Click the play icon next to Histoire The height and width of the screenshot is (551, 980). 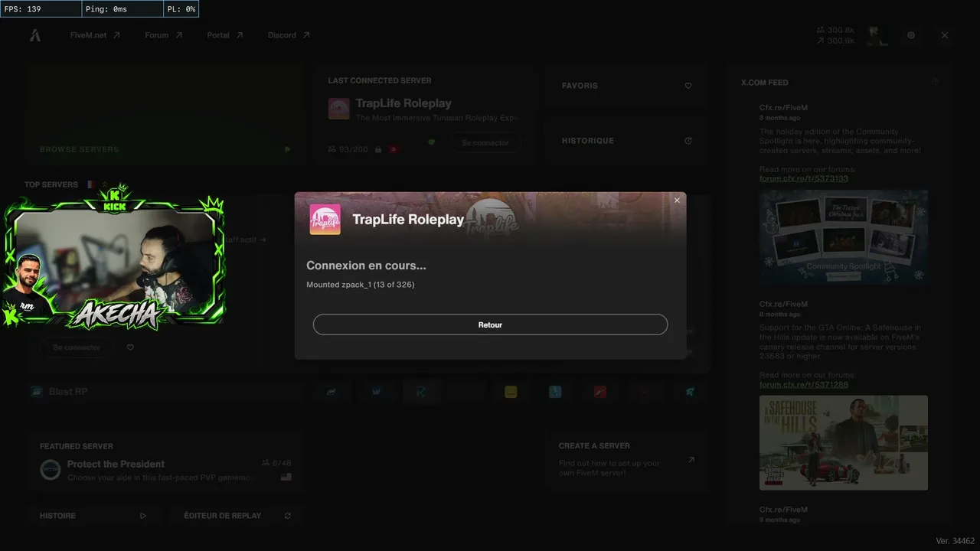point(143,516)
